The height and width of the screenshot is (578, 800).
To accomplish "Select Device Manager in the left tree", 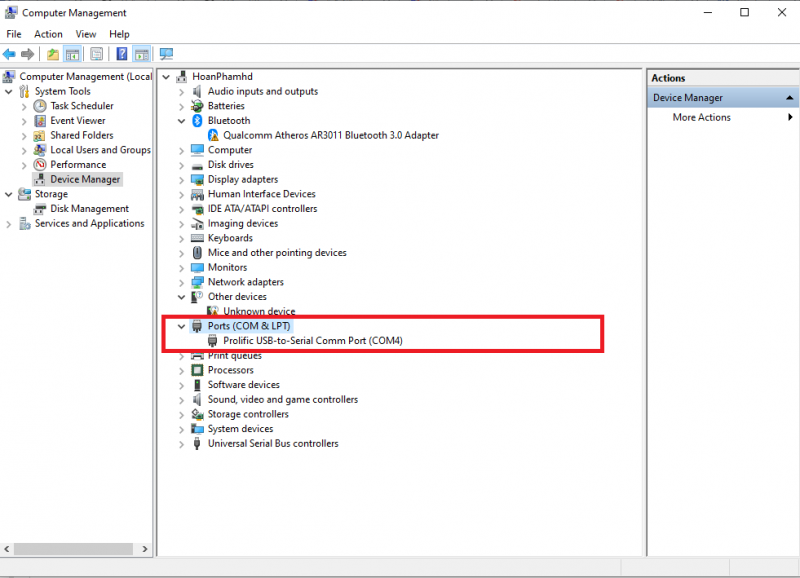I will [85, 180].
